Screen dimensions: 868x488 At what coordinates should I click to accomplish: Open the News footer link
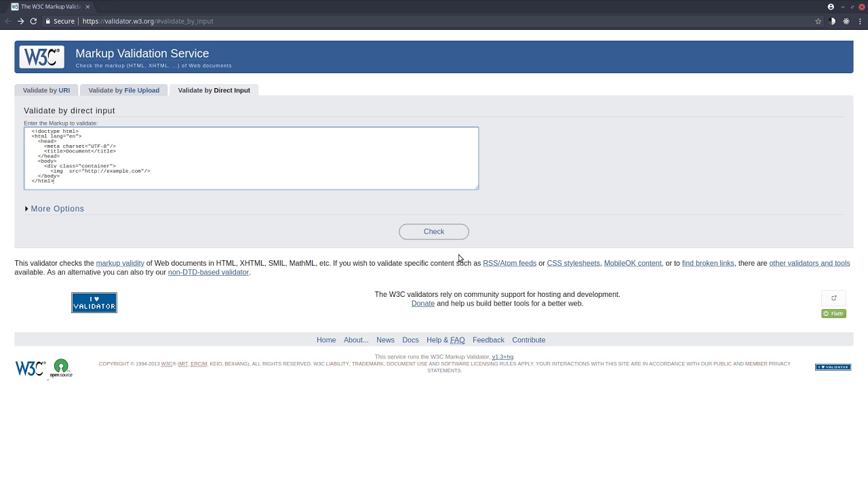(x=385, y=340)
